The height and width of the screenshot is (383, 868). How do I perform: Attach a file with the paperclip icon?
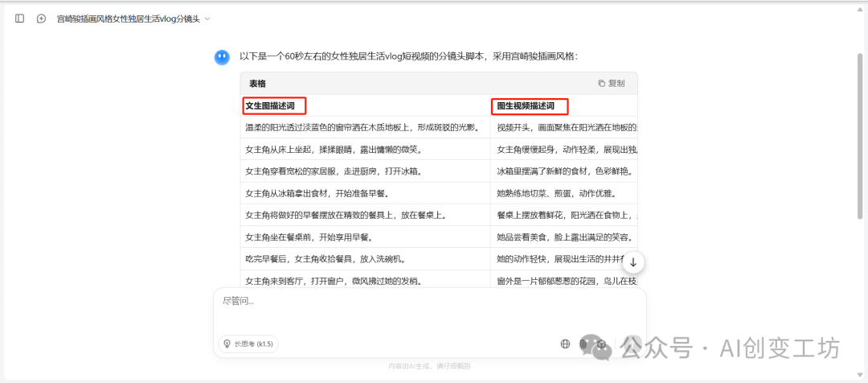coord(583,344)
